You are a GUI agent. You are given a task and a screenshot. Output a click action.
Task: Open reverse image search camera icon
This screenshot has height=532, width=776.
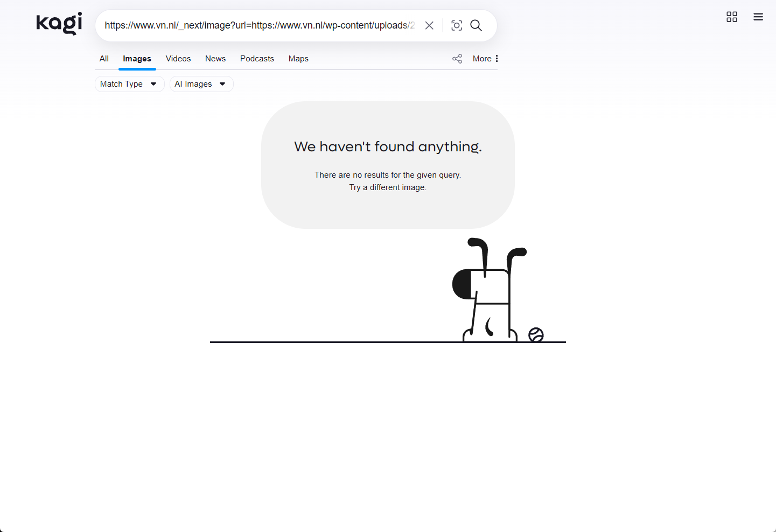click(457, 25)
